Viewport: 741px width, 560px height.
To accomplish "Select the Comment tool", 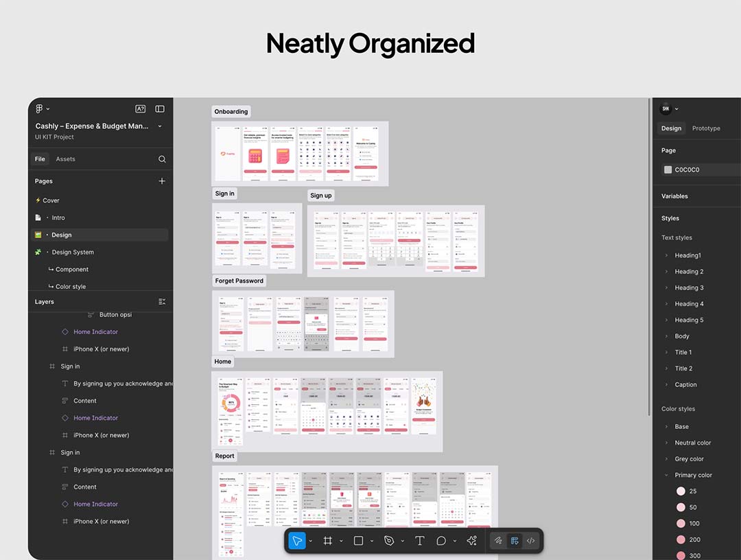I will click(441, 541).
